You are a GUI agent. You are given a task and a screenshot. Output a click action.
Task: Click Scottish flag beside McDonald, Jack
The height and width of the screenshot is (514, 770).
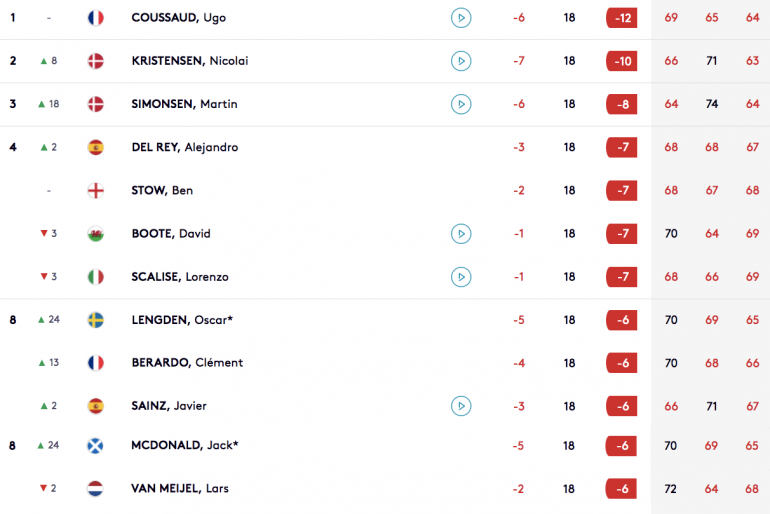point(95,446)
